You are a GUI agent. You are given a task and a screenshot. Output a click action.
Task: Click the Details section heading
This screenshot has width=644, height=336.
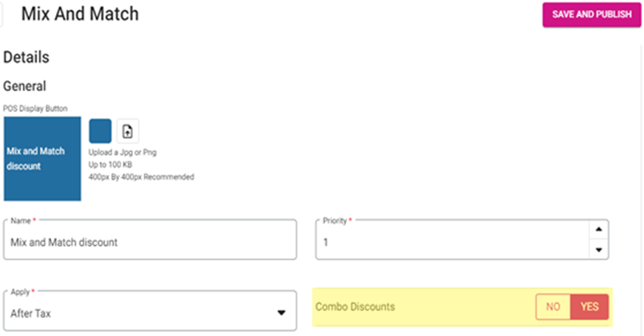(27, 57)
